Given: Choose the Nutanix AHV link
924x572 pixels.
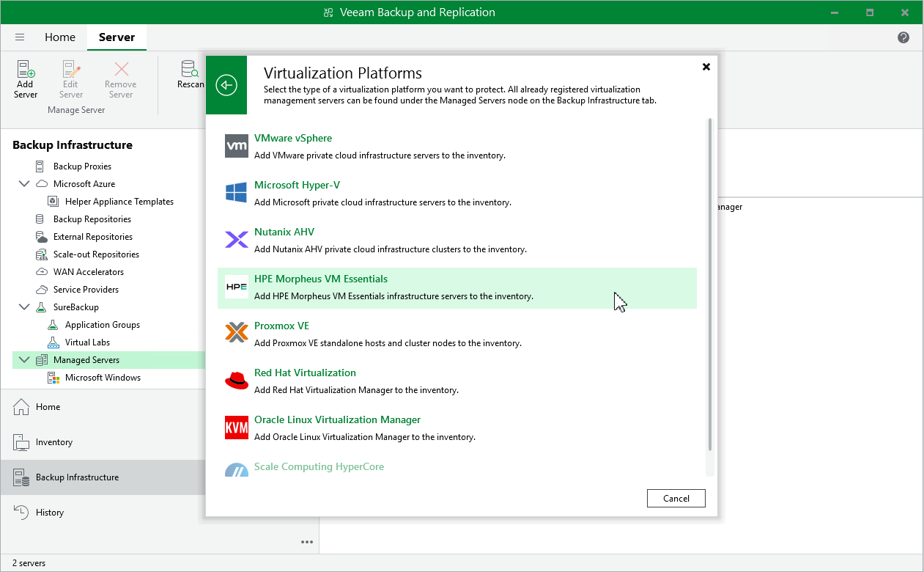Looking at the screenshot, I should [x=284, y=232].
